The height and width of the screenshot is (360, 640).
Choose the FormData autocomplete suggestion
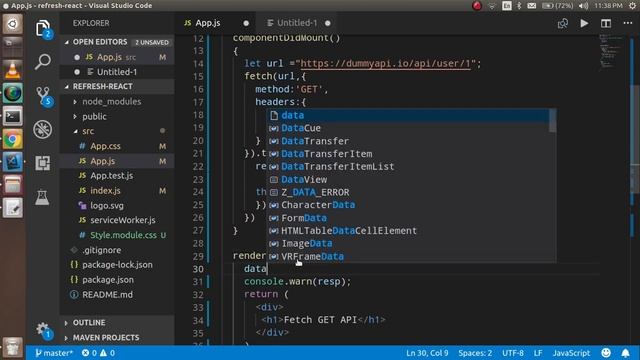click(408, 218)
